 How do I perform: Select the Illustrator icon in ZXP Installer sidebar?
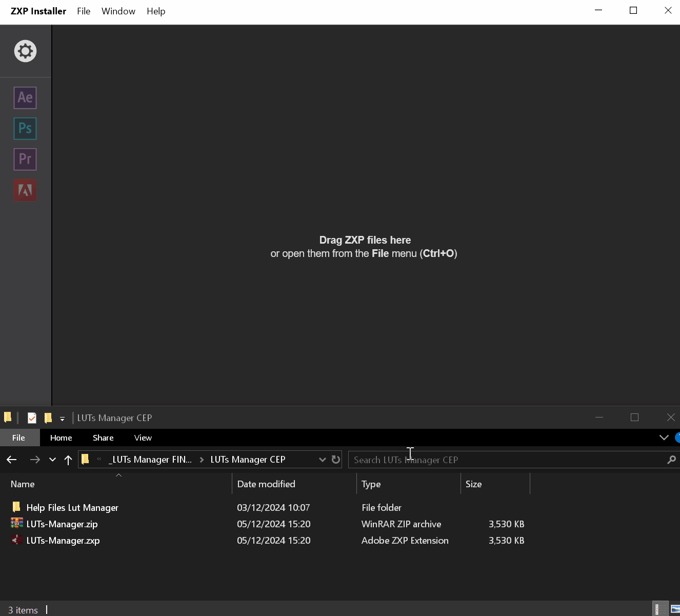(x=25, y=190)
